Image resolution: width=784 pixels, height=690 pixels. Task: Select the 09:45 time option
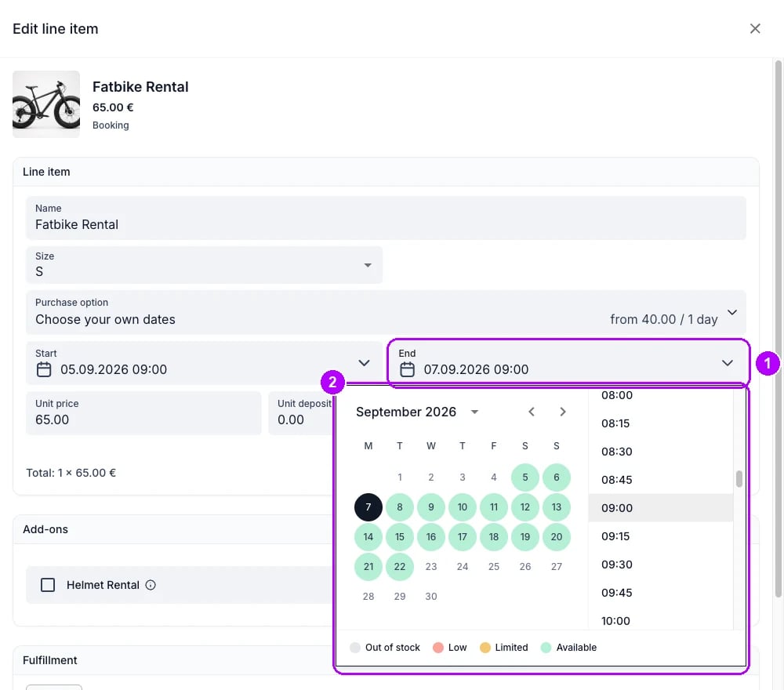click(x=660, y=593)
